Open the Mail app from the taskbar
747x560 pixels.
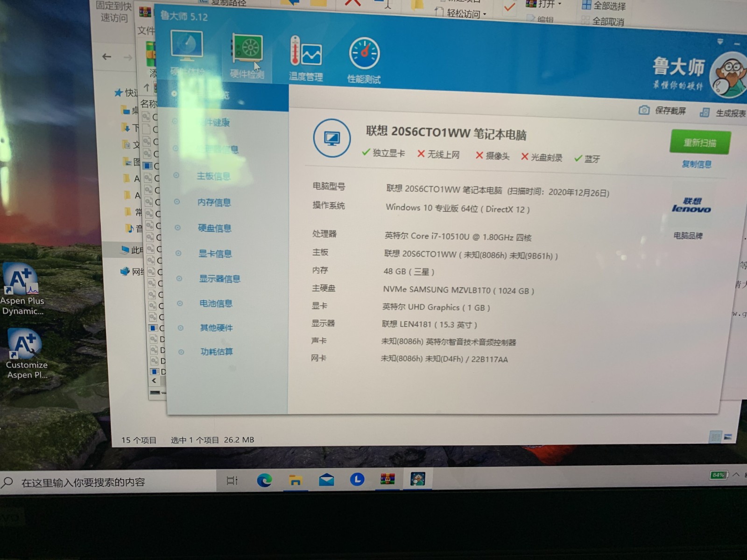point(326,479)
